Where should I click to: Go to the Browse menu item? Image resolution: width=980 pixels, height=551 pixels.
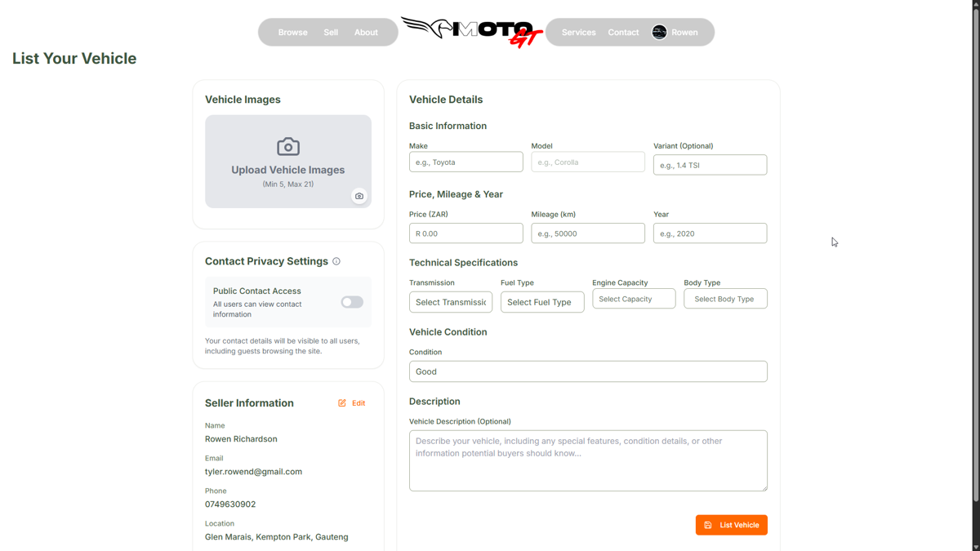tap(292, 33)
